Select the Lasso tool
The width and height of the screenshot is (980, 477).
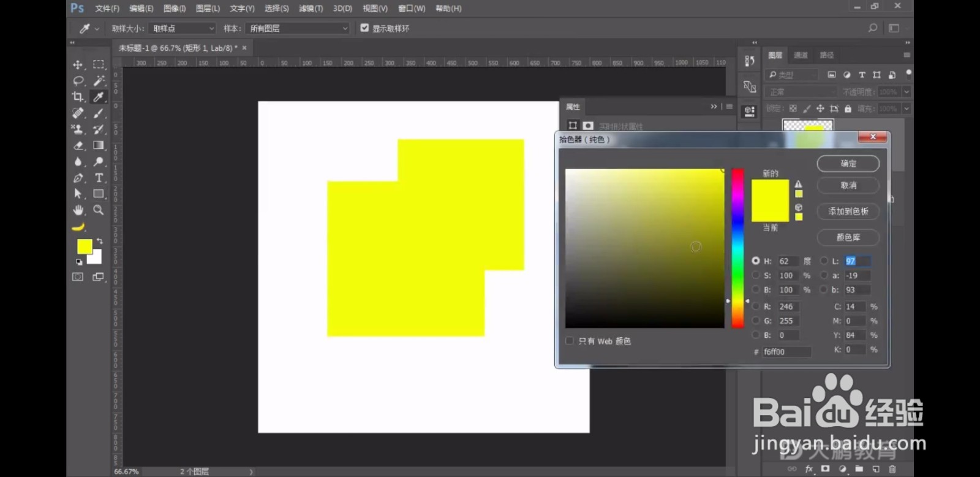pos(78,80)
